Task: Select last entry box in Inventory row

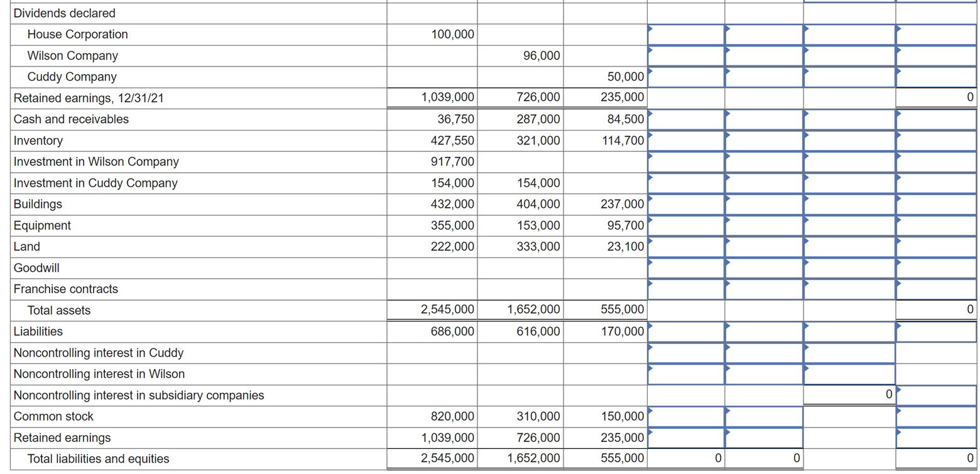Action: pos(936,141)
